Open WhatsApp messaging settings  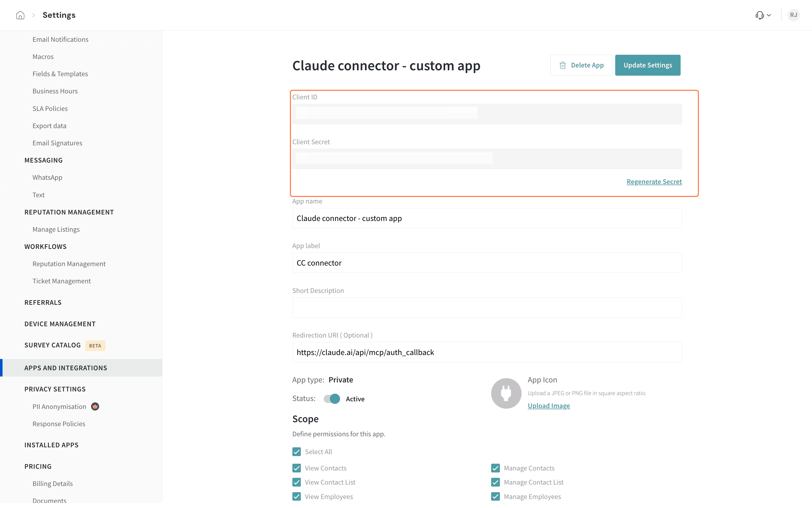pyautogui.click(x=47, y=178)
